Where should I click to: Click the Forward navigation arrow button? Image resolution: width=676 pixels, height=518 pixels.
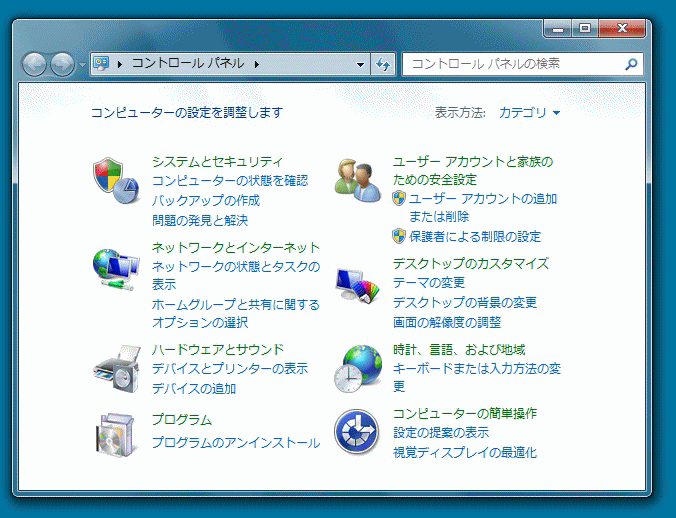tap(63, 65)
